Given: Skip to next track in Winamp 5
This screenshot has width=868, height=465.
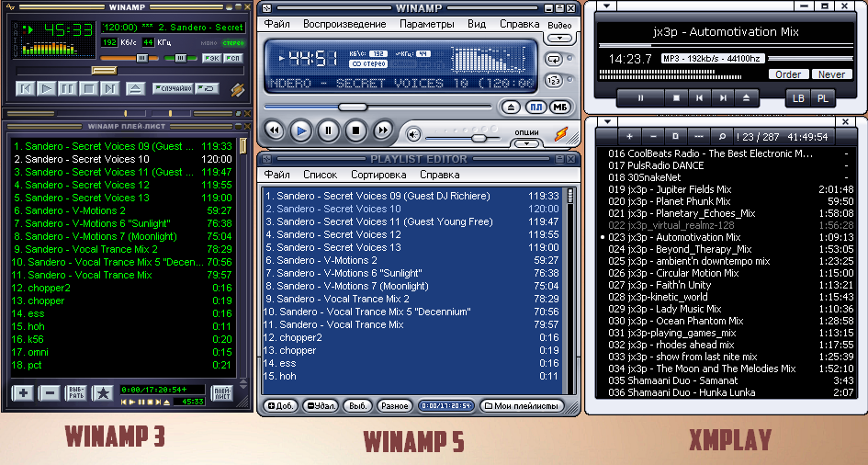Looking at the screenshot, I should coord(384,131).
